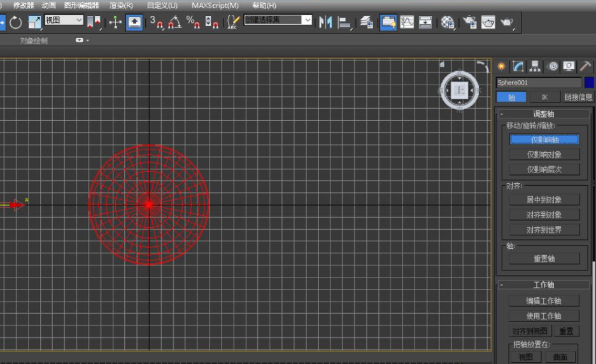Select the 链接信息 tab
Viewport: 596px width, 364px height.
point(578,97)
